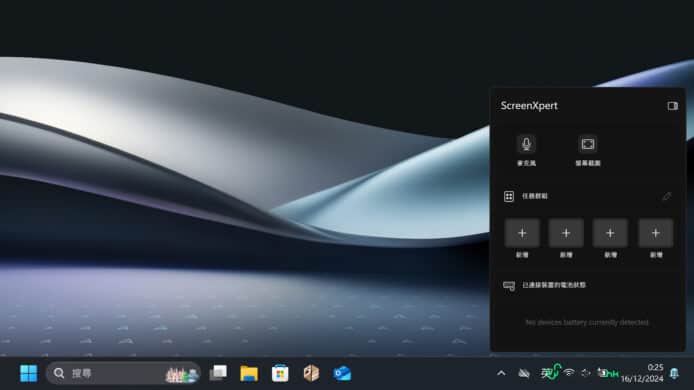Click the connected devices battery status icon
Viewport: 694px width, 390px height.
(x=509, y=286)
